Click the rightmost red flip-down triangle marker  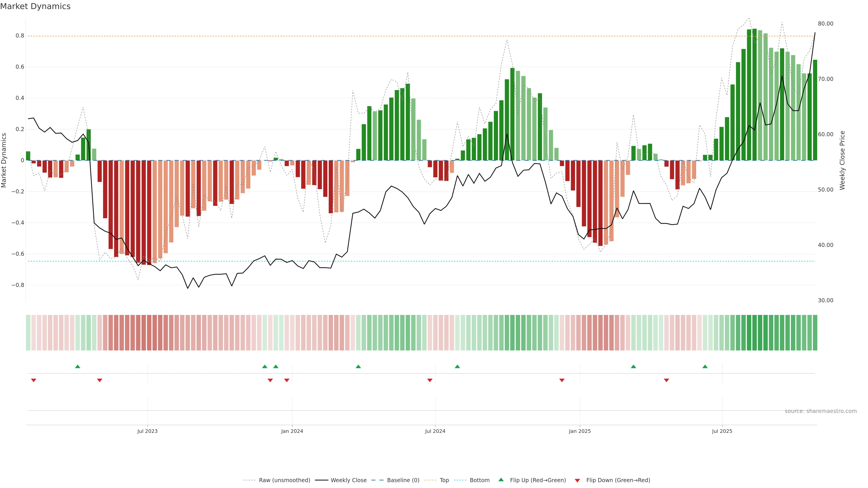pos(666,380)
